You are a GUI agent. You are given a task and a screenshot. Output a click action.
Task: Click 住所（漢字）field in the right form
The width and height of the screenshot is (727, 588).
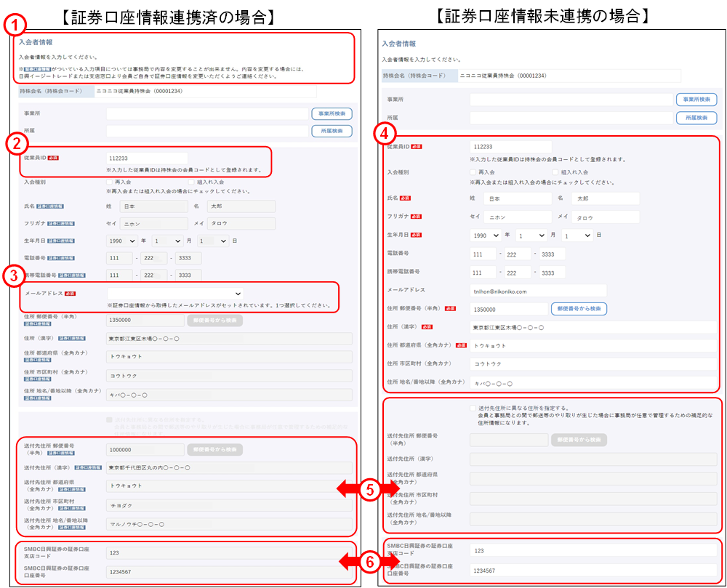click(x=593, y=327)
